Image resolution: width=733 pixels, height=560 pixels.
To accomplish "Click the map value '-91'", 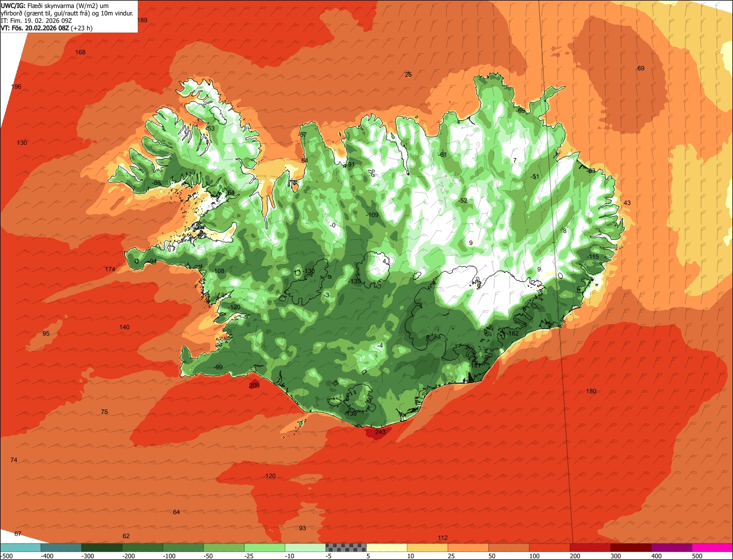I will (x=350, y=165).
